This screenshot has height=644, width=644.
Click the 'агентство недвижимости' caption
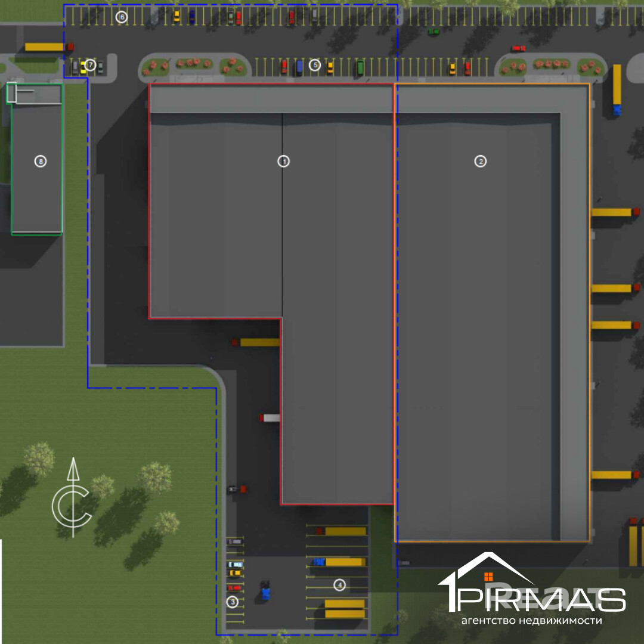(531, 621)
